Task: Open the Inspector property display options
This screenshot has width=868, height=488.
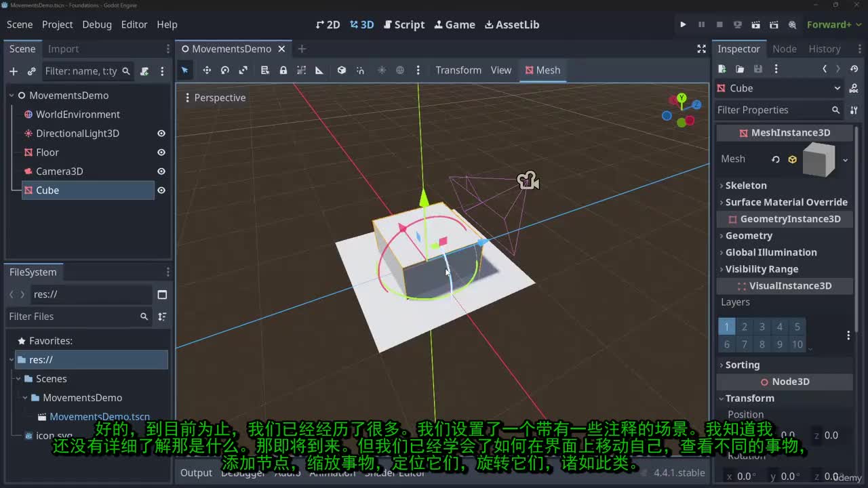Action: 854,110
